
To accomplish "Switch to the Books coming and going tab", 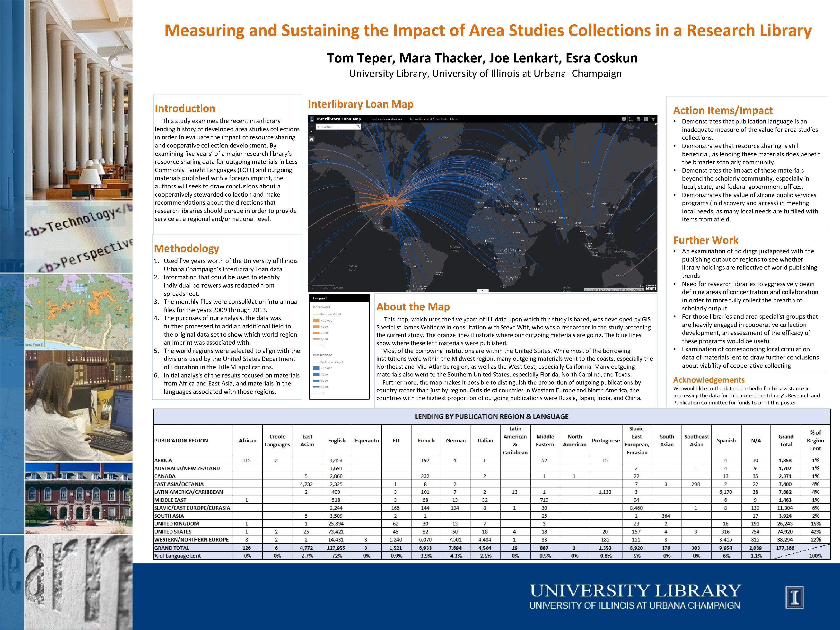I will click(x=387, y=119).
